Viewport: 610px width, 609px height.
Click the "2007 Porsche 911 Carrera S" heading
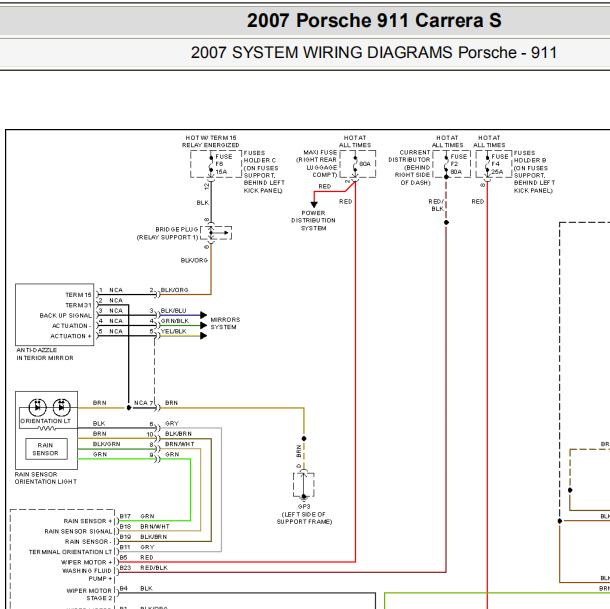[374, 20]
